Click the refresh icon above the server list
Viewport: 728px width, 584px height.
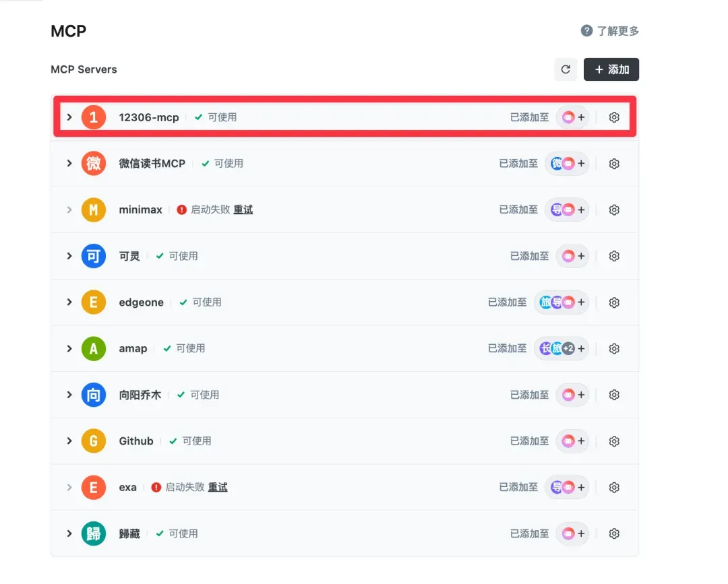[x=566, y=69]
